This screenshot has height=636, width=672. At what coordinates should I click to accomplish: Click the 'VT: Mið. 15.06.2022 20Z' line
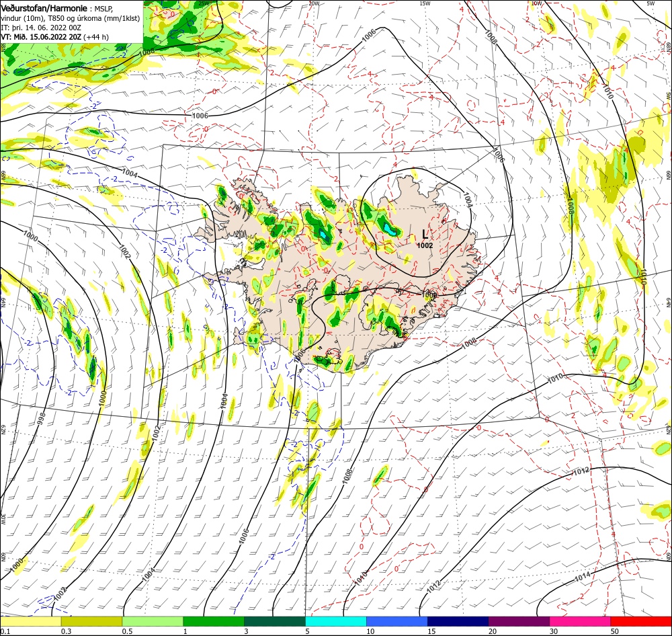(41, 37)
